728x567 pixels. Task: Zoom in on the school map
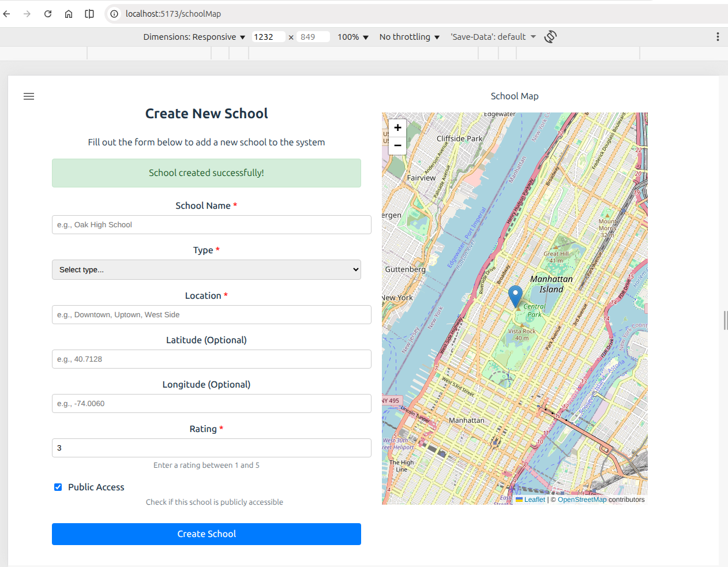[x=397, y=127]
